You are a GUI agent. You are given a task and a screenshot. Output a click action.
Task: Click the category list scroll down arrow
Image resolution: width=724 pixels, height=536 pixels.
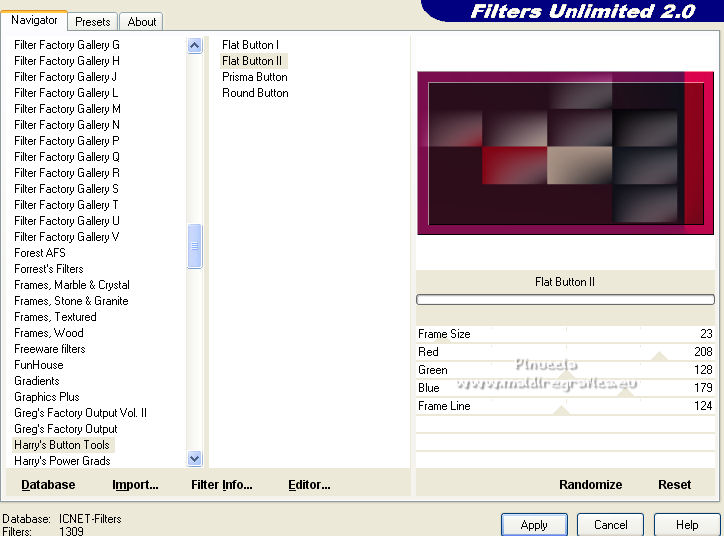(194, 458)
